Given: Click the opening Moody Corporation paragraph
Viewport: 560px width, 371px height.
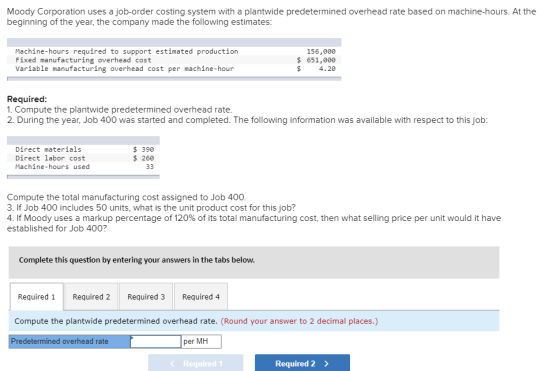Looking at the screenshot, I should [271, 17].
